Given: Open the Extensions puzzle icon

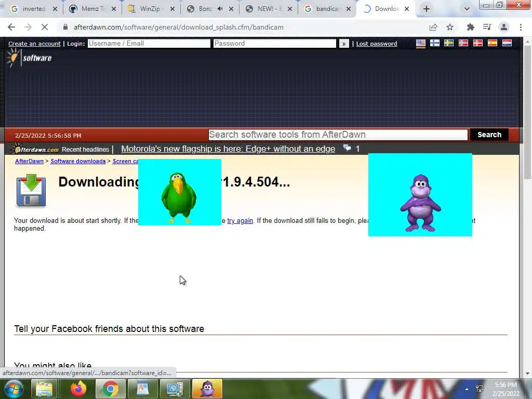Looking at the screenshot, I should pyautogui.click(x=470, y=27).
